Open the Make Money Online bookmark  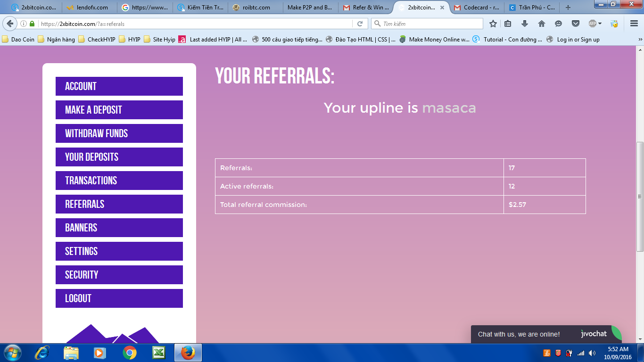coord(434,40)
